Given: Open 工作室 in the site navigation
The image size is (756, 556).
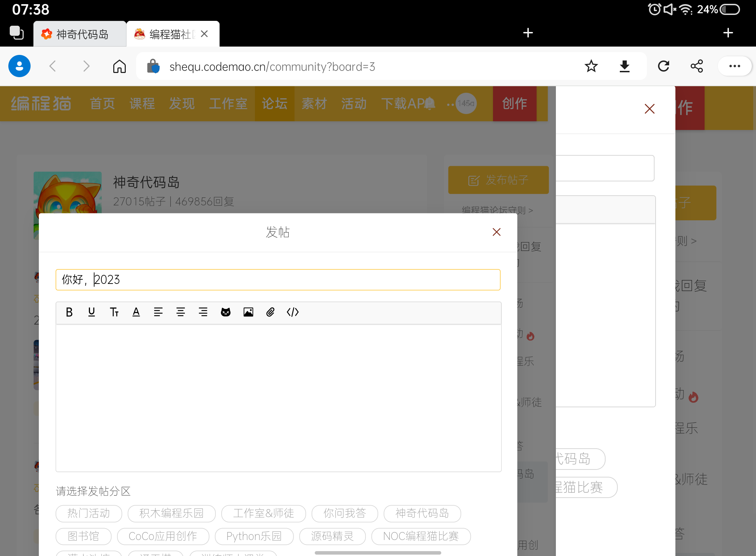Looking at the screenshot, I should click(228, 104).
